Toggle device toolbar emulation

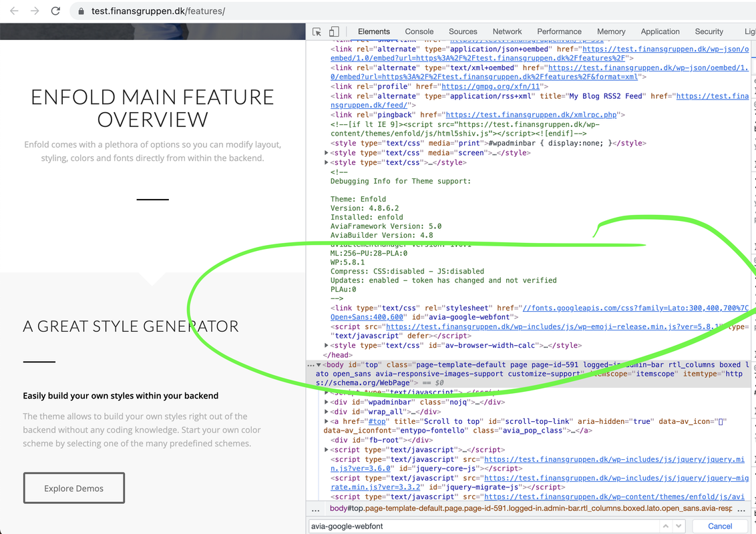[x=334, y=31]
